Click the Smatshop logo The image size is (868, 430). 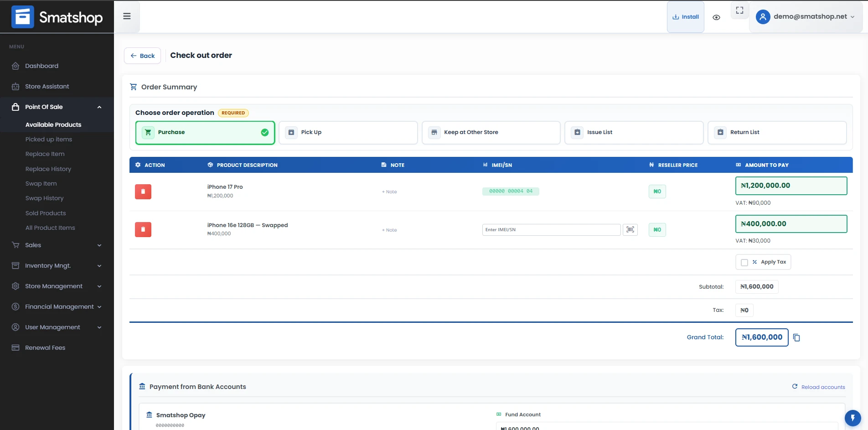57,17
